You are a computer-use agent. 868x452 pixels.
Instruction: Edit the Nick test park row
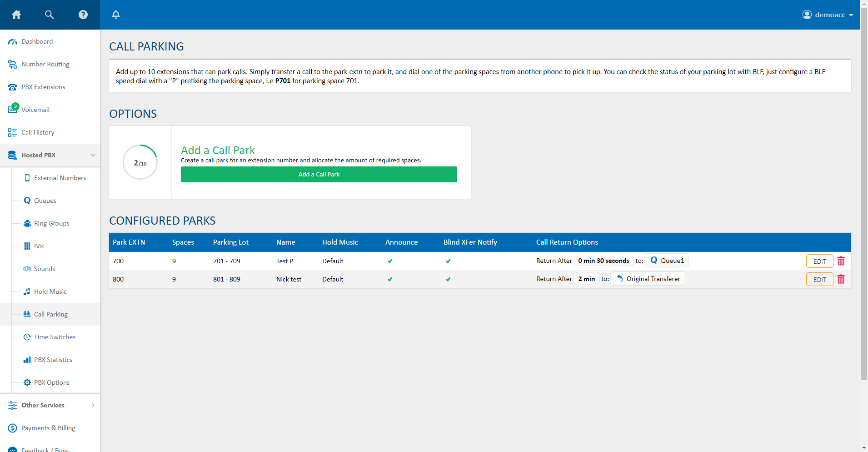[819, 279]
